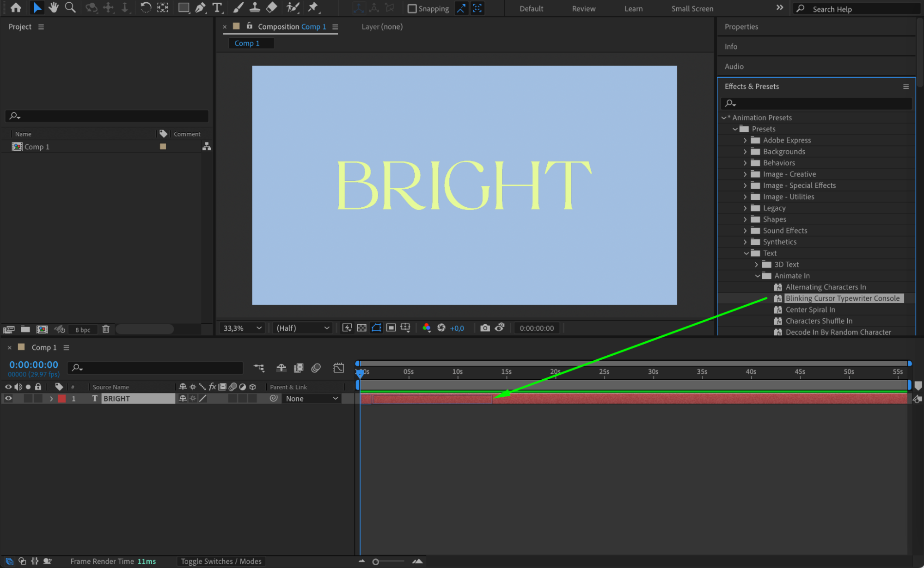Choose the Puppet Pin tool
The width and height of the screenshot is (924, 568).
[x=313, y=7]
